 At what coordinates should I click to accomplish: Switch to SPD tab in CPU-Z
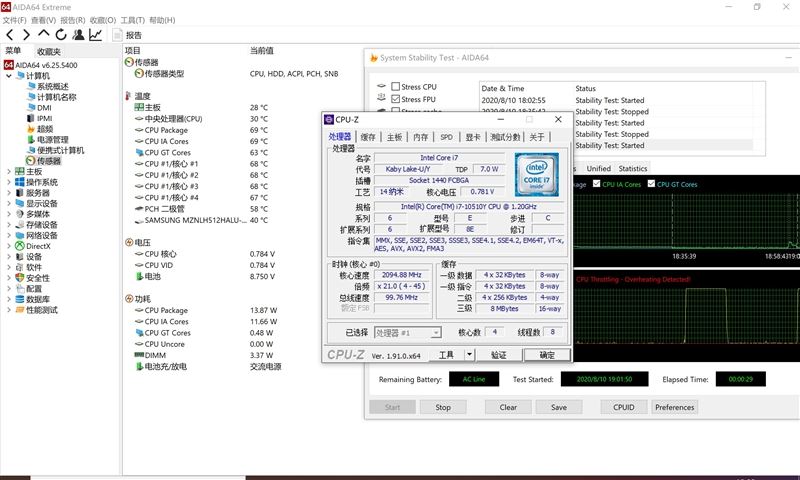pos(446,137)
